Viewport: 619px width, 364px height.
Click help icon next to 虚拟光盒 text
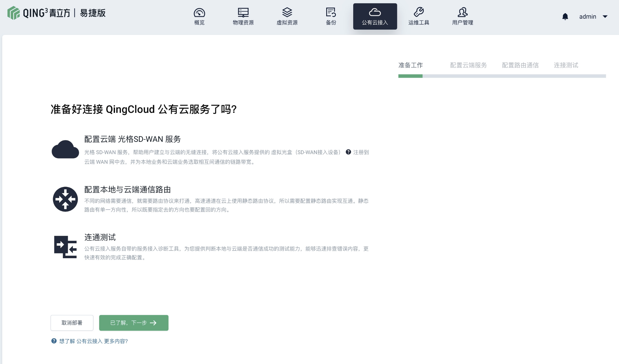[x=348, y=152]
